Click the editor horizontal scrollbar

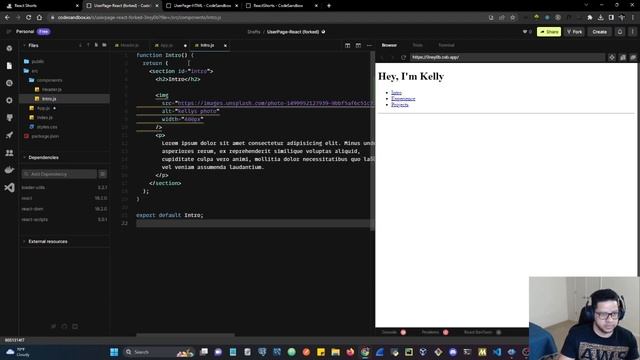[185, 335]
